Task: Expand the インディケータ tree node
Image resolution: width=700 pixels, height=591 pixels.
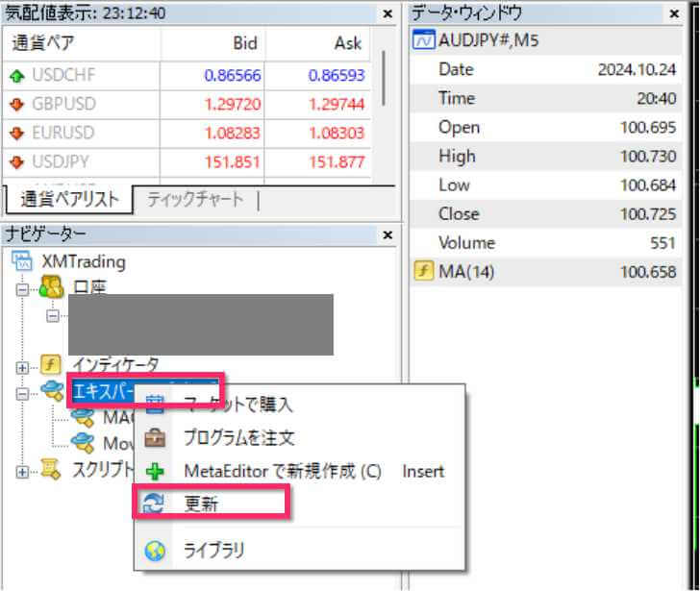Action: 24,366
